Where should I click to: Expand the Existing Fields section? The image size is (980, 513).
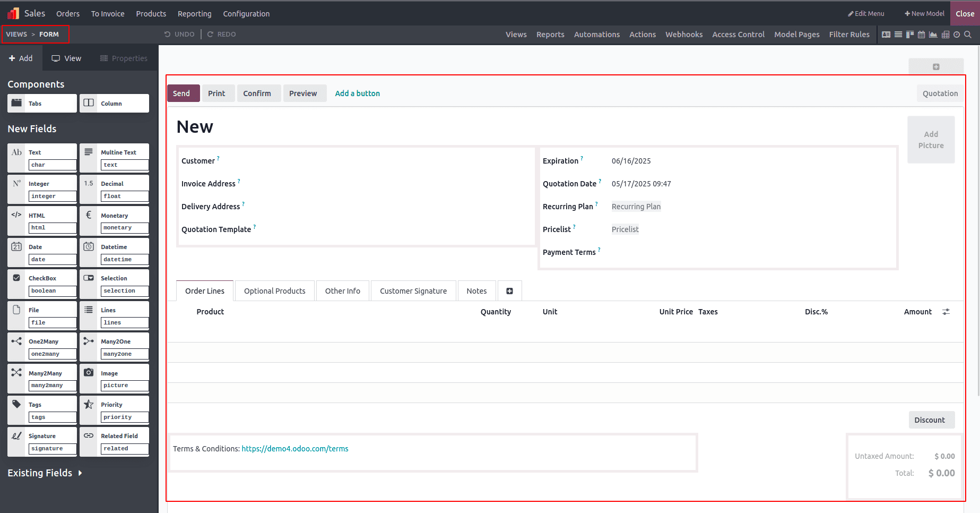45,473
